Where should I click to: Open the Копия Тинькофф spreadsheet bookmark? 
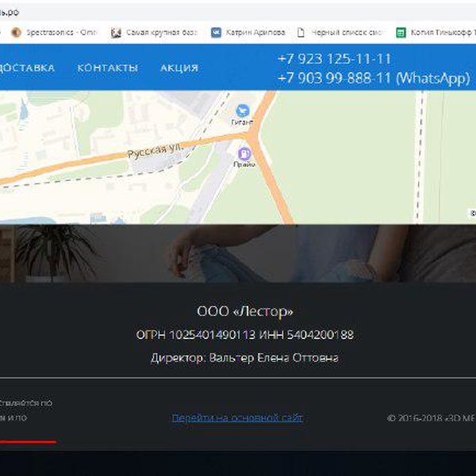pyautogui.click(x=436, y=33)
